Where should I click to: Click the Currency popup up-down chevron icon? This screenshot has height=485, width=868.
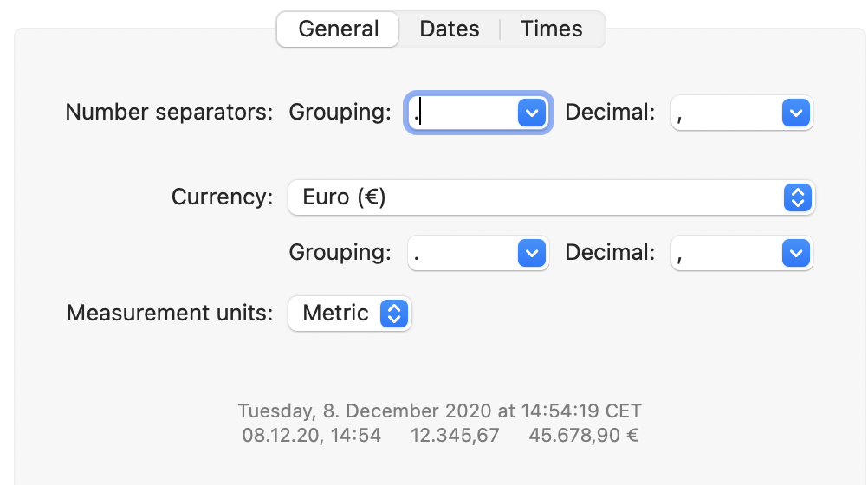coord(797,197)
